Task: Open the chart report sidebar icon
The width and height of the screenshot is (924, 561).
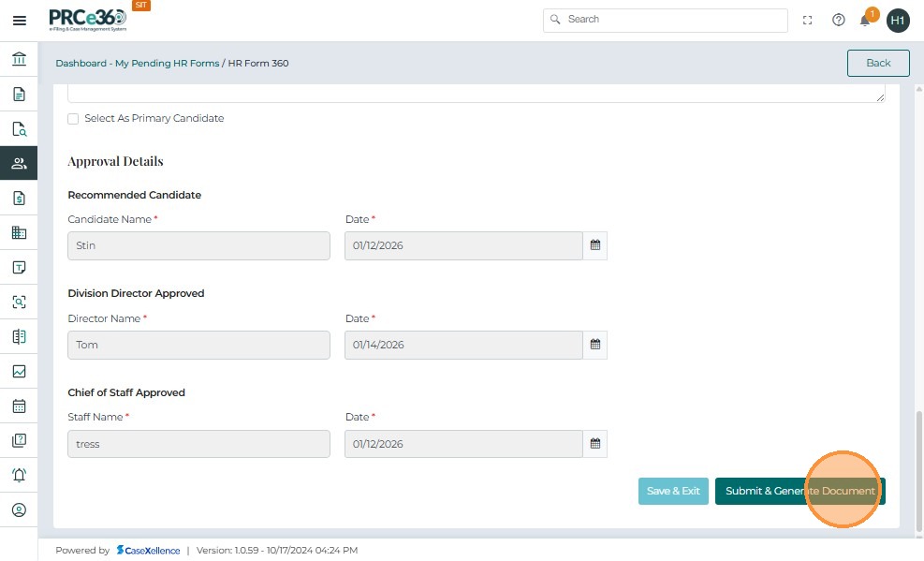Action: [19, 372]
